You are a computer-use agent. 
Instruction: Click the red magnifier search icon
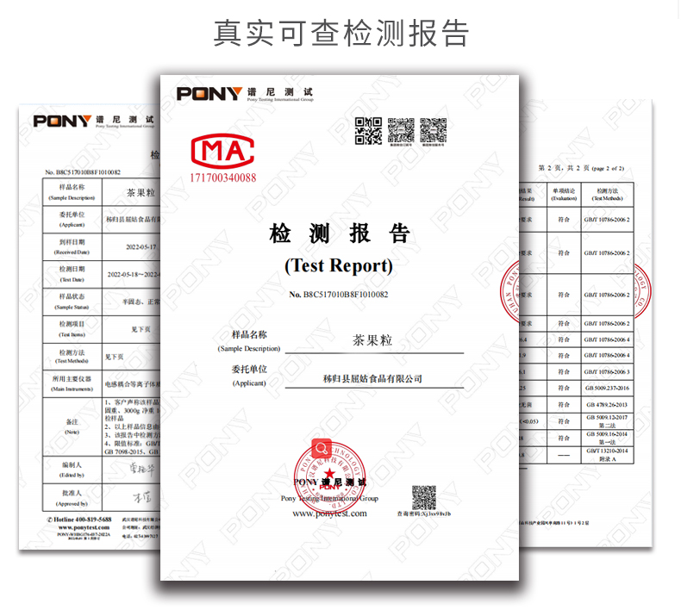click(322, 448)
